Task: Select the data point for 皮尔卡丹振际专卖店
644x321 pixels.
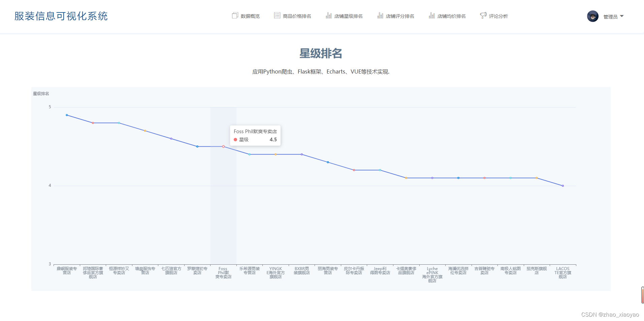Action: pyautogui.click(x=354, y=170)
